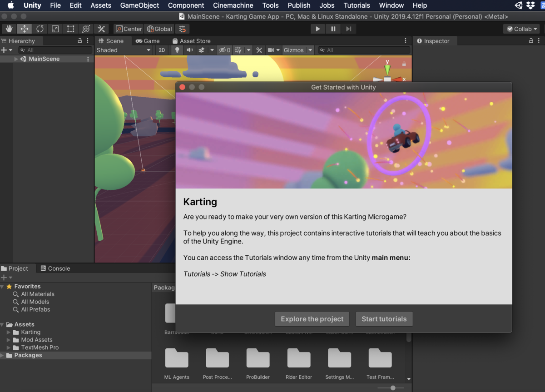Lock the Hierarchy panel
Image resolution: width=545 pixels, height=392 pixels.
(x=80, y=40)
